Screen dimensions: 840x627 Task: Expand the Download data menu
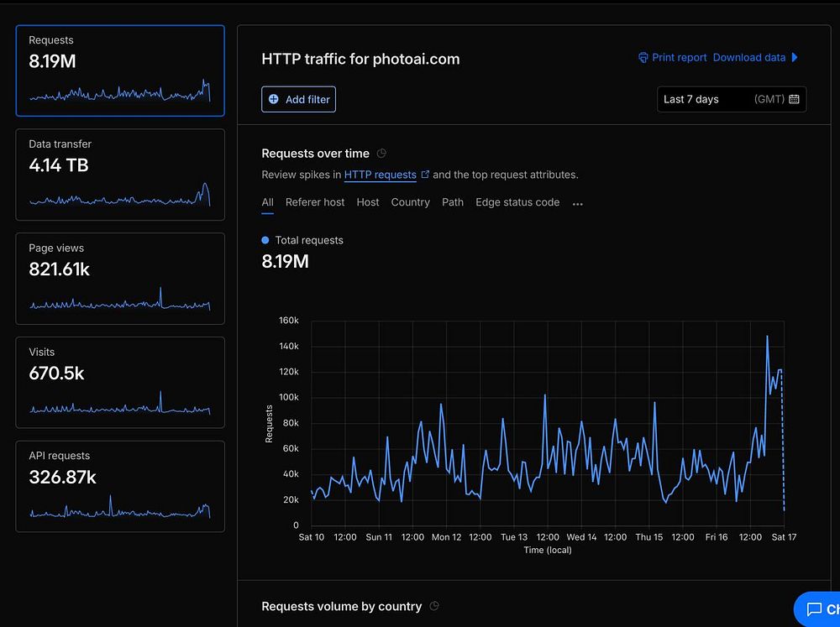tap(749, 58)
